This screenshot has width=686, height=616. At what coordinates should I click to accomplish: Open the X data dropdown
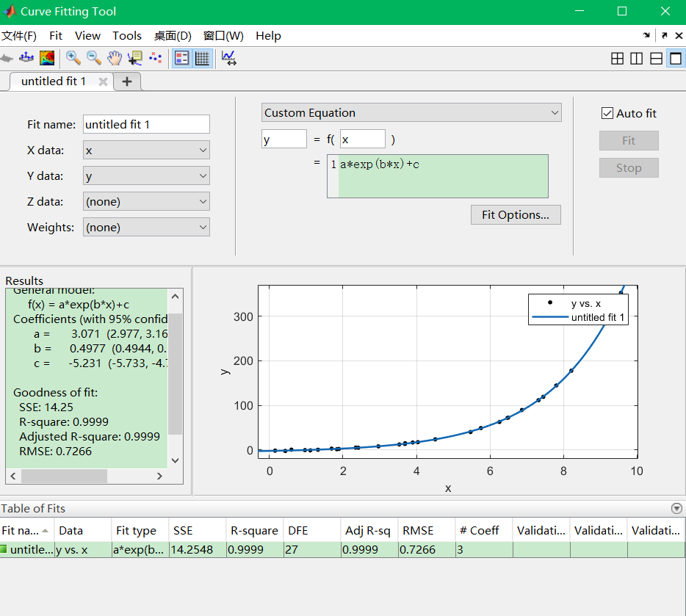click(147, 151)
